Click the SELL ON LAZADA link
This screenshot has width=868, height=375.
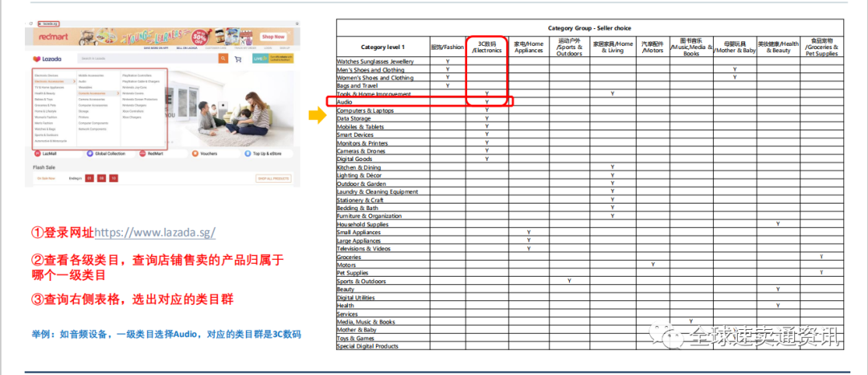point(187,48)
